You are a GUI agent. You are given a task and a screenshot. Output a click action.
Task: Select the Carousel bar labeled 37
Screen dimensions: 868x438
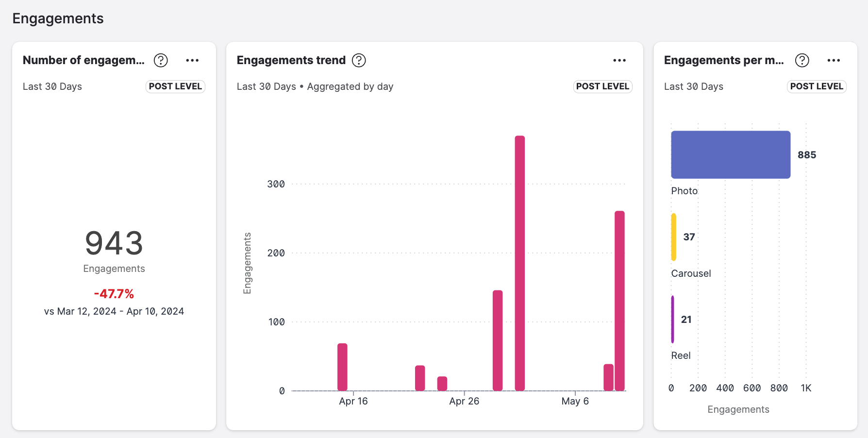point(674,237)
